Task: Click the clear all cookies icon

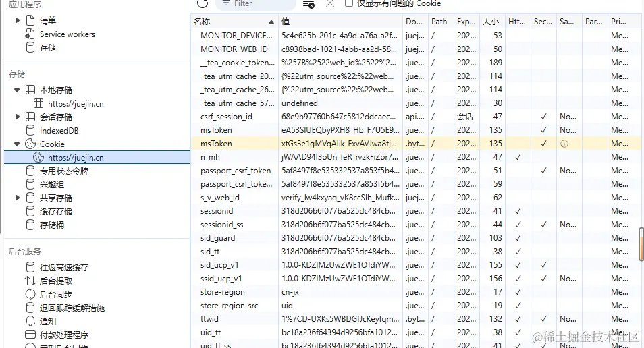Action: [308, 4]
